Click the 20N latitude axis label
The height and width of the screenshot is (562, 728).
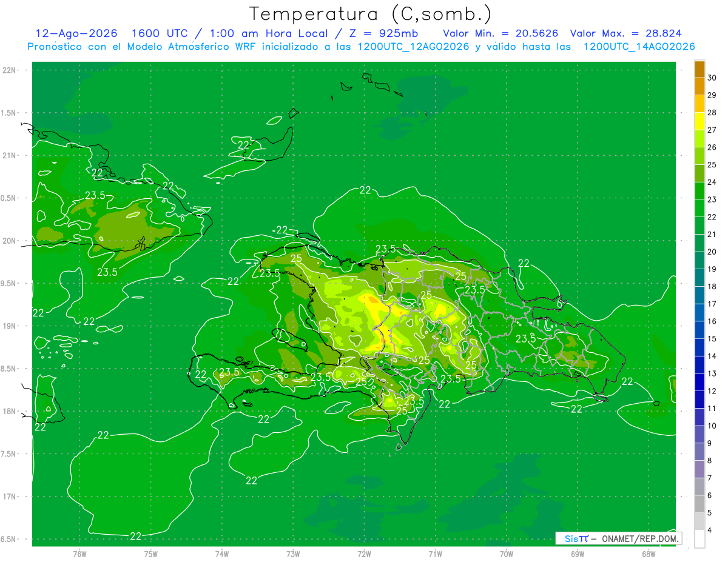10,241
